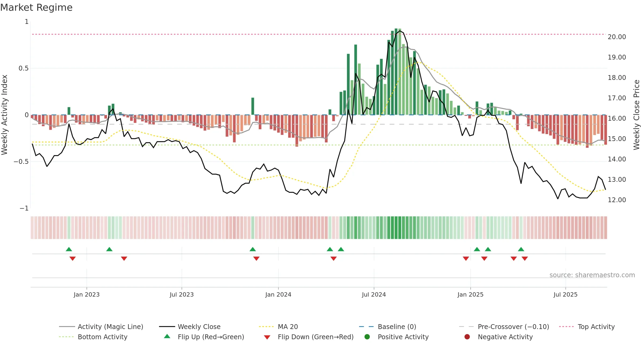The image size is (644, 362).
Task: Click the Weekly Close Price axis title
Action: point(636,115)
